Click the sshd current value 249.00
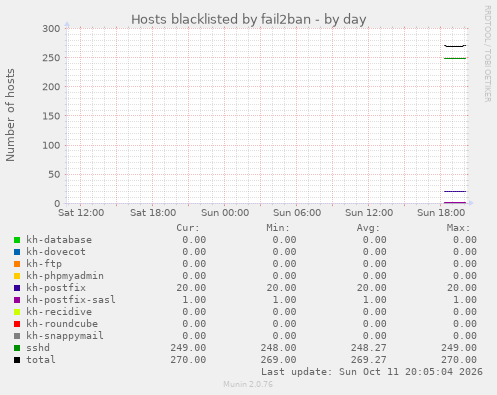The width and height of the screenshot is (497, 395). pyautogui.click(x=188, y=348)
